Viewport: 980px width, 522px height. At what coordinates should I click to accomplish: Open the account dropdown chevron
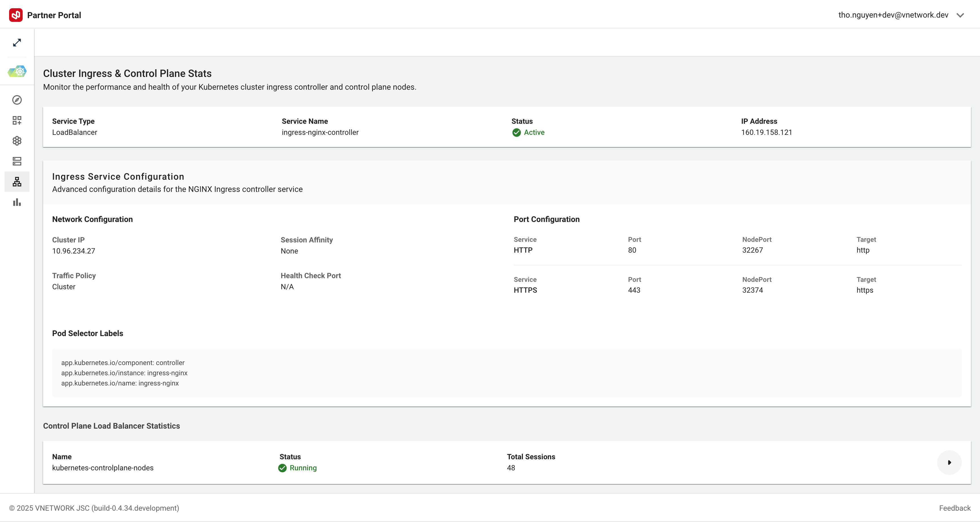click(x=960, y=15)
